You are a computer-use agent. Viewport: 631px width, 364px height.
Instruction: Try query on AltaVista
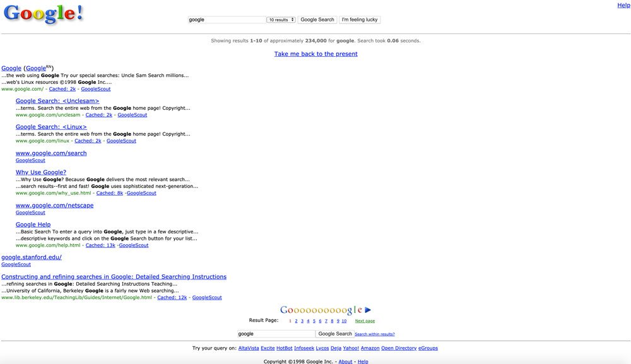coord(249,348)
